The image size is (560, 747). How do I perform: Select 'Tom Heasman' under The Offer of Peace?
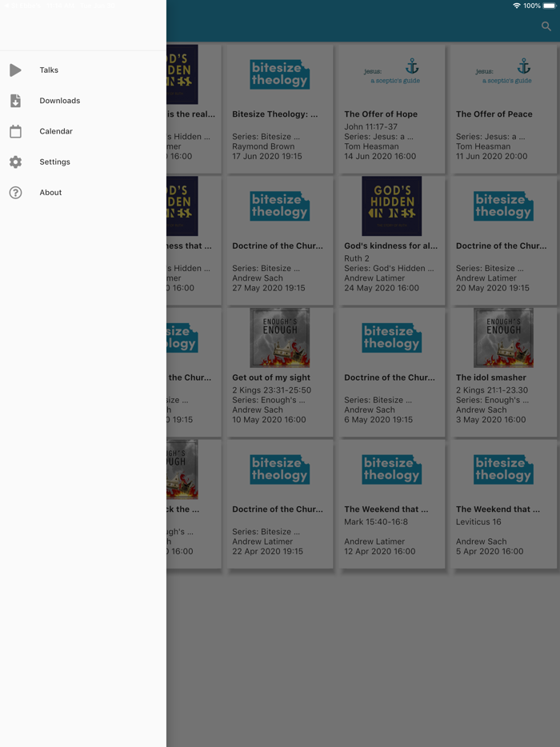pos(482,146)
